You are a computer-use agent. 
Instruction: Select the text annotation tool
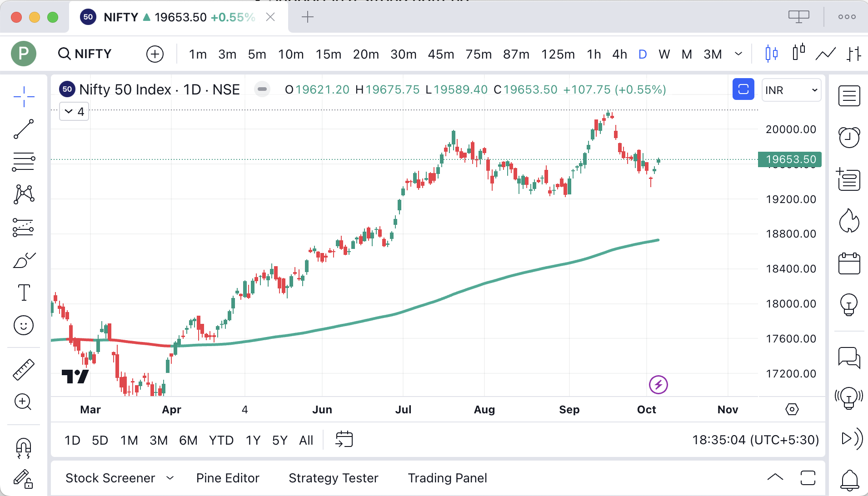24,293
